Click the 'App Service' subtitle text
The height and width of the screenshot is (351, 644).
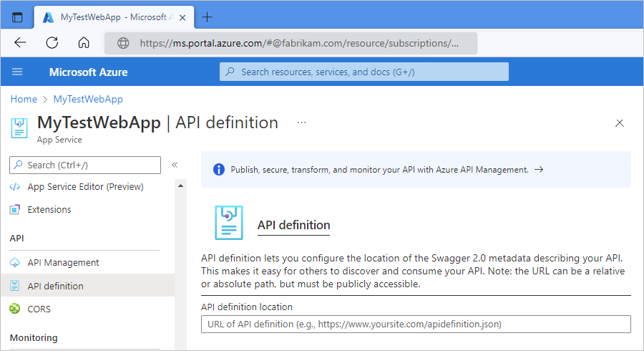pos(59,140)
